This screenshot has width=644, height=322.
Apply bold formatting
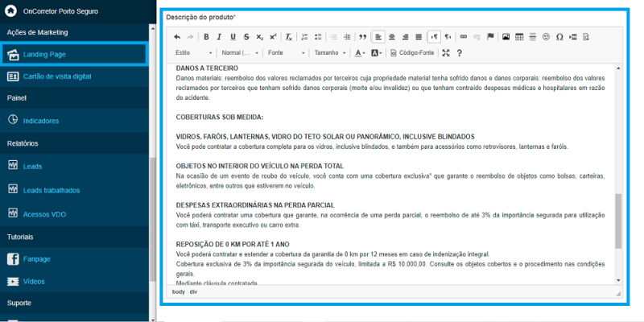pos(206,37)
